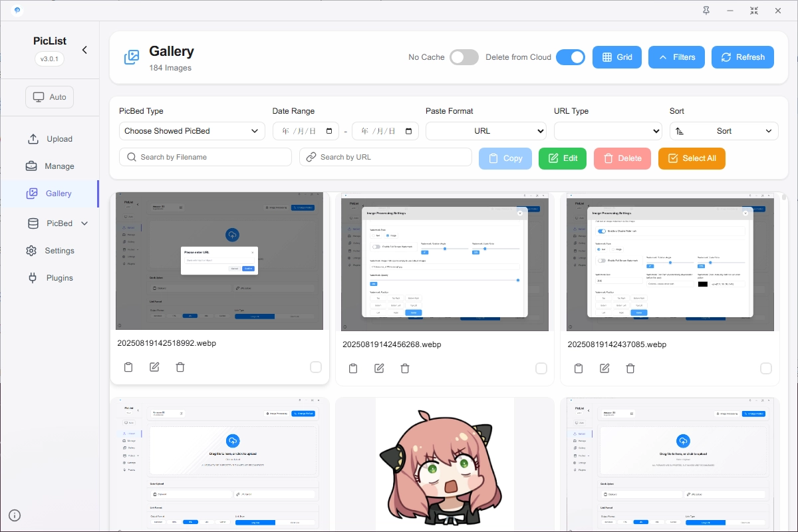Open the URL Type dropdown
798x532 pixels.
[x=608, y=131]
